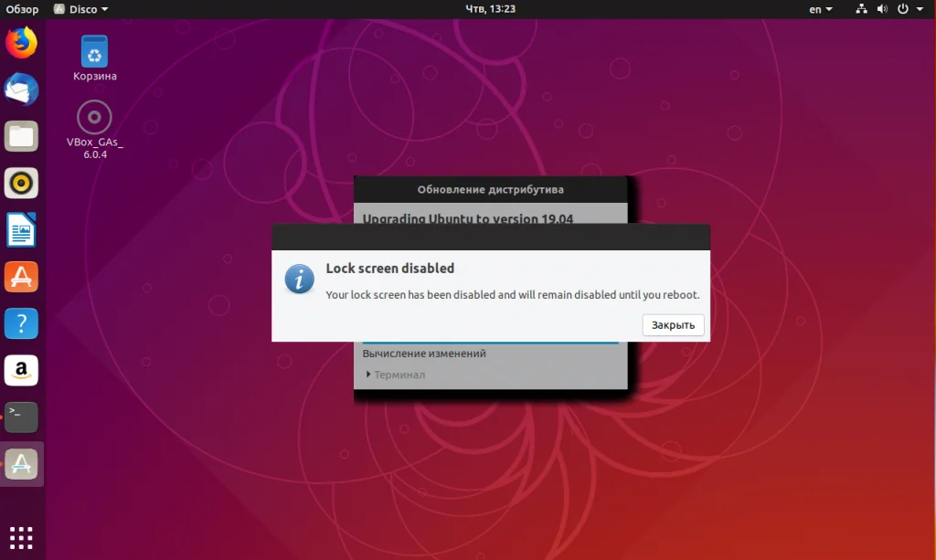This screenshot has width=936, height=560.
Task: Click Upgrading Ubuntu to version 19.04 heading
Action: tap(467, 218)
